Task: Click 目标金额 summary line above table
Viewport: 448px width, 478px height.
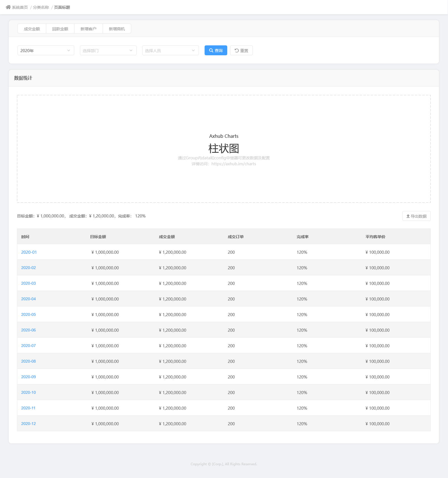Action: [81, 216]
